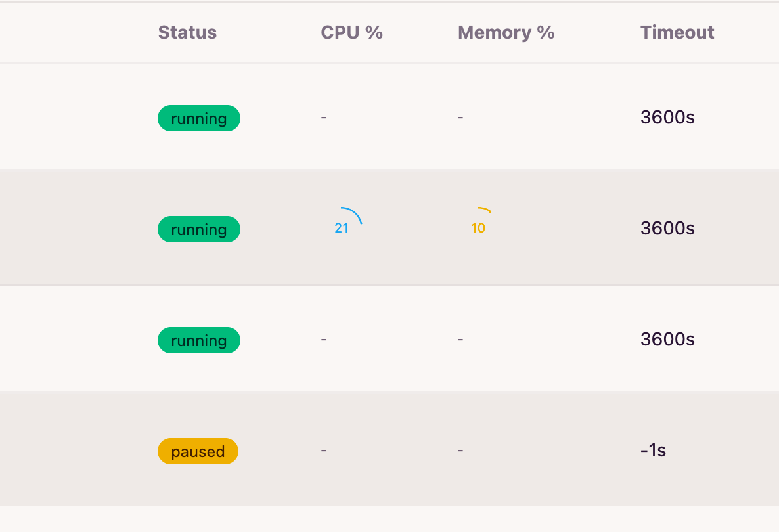Click the yellow paused status badge
Image resolution: width=779 pixels, height=532 pixels.
[x=198, y=451]
